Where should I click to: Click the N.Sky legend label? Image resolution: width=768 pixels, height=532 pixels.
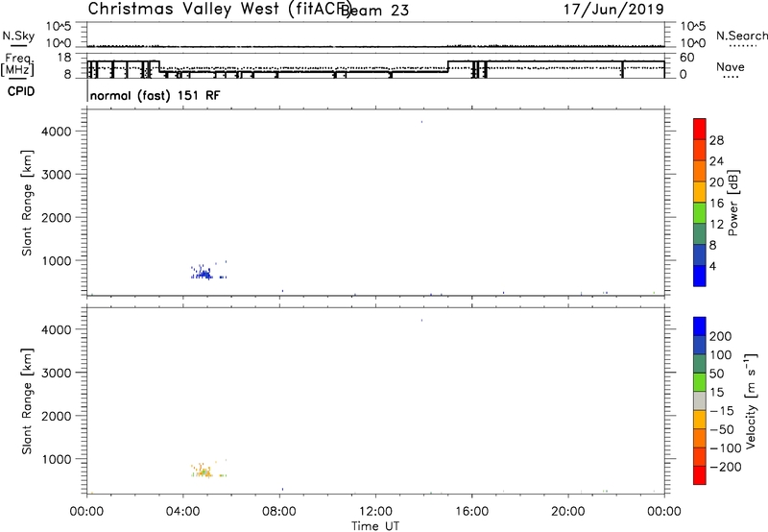(x=18, y=36)
